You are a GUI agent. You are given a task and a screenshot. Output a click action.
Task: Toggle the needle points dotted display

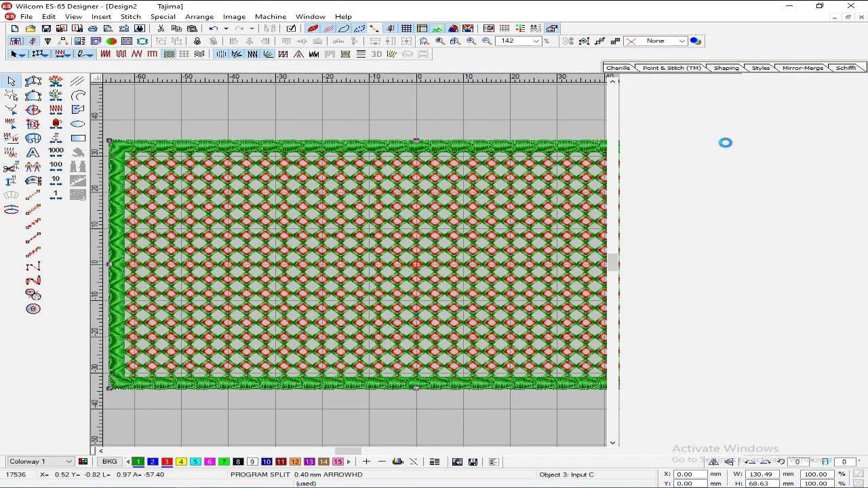359,28
